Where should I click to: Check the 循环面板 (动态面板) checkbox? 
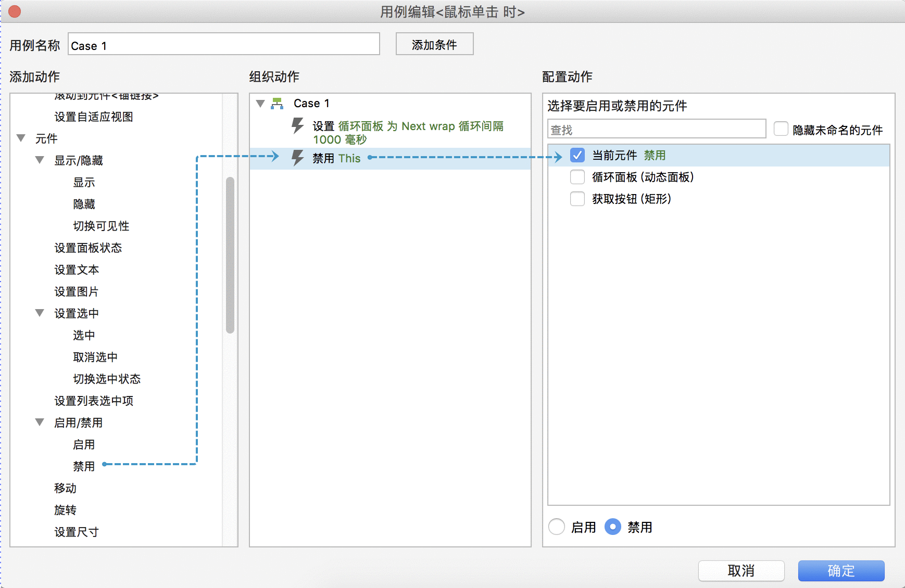point(577,177)
